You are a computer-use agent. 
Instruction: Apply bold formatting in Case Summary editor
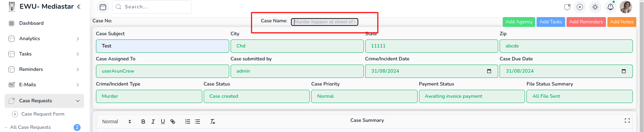[x=143, y=122]
